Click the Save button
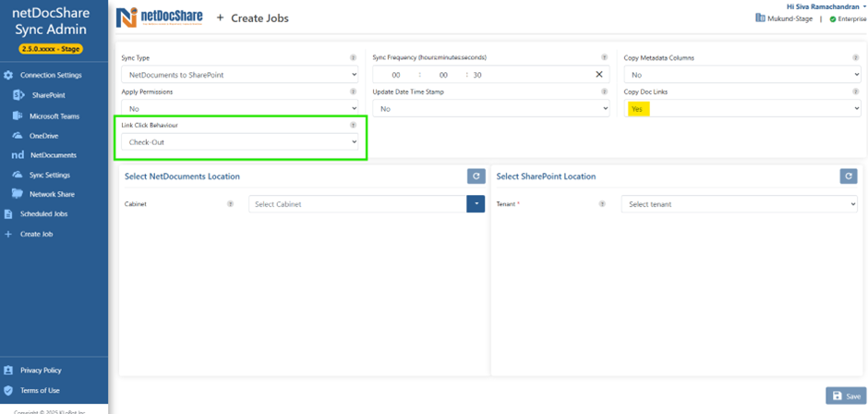The image size is (868, 414). click(x=846, y=396)
